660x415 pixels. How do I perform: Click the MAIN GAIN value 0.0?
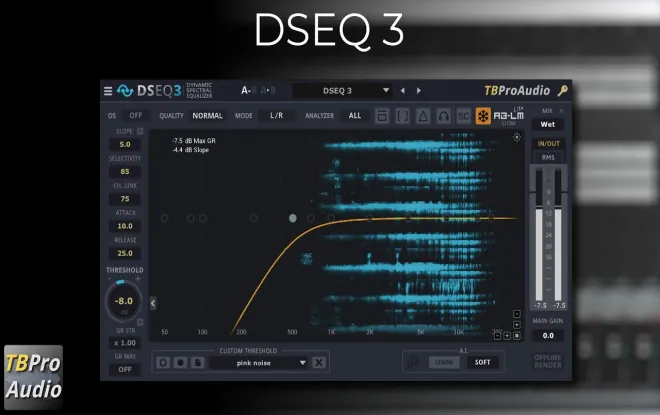coord(548,335)
